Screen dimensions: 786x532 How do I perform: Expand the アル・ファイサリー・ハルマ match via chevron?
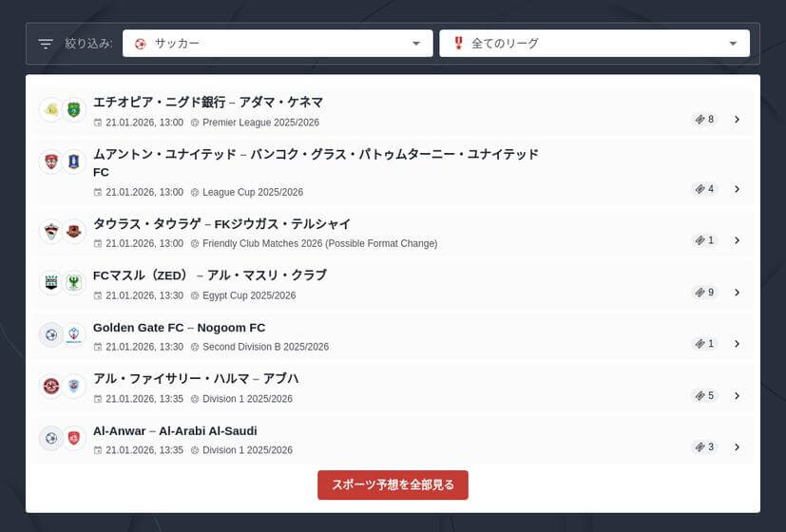pyautogui.click(x=737, y=396)
